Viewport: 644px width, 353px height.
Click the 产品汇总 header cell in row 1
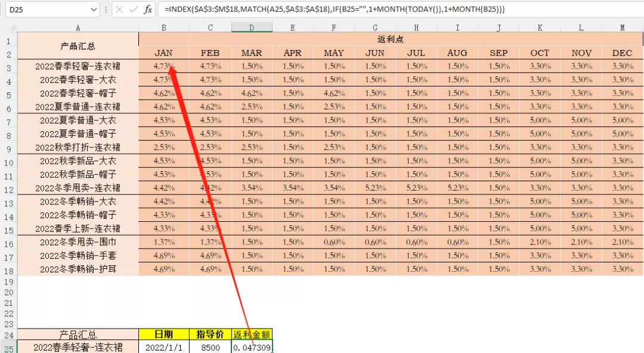pyautogui.click(x=78, y=46)
